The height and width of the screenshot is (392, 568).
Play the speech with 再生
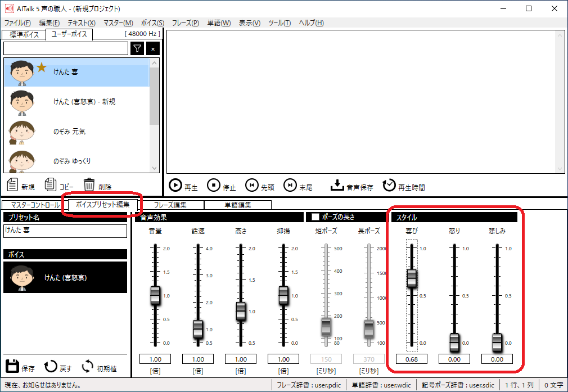pos(183,186)
